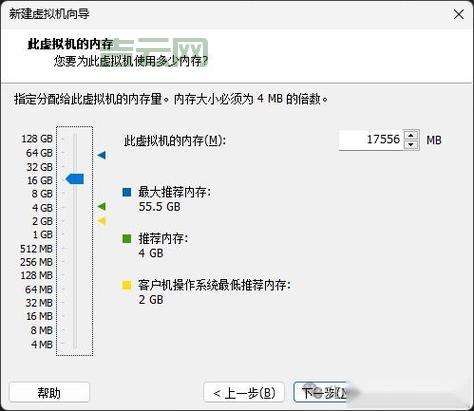Click the blue square beside 最大推荐内存
This screenshot has height=411, width=474.
point(127,192)
